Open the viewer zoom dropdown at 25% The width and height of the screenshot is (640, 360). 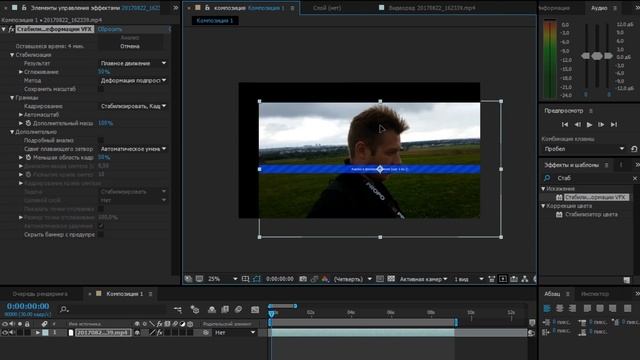[222, 279]
